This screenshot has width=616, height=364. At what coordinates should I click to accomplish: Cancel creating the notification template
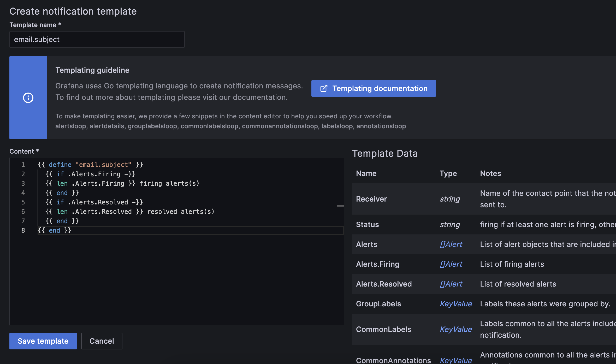coord(102,341)
